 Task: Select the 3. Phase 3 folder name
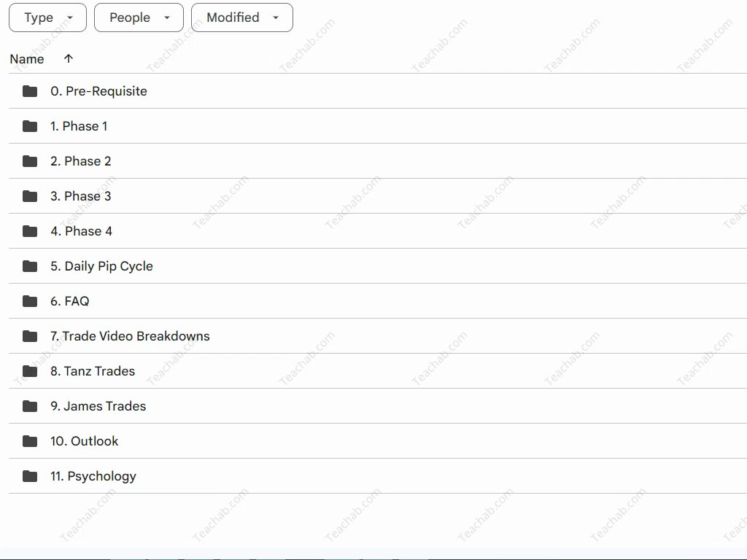(x=80, y=196)
